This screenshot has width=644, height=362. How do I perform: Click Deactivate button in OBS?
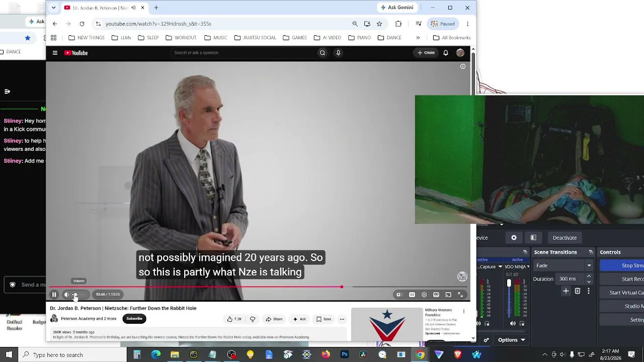click(x=565, y=238)
